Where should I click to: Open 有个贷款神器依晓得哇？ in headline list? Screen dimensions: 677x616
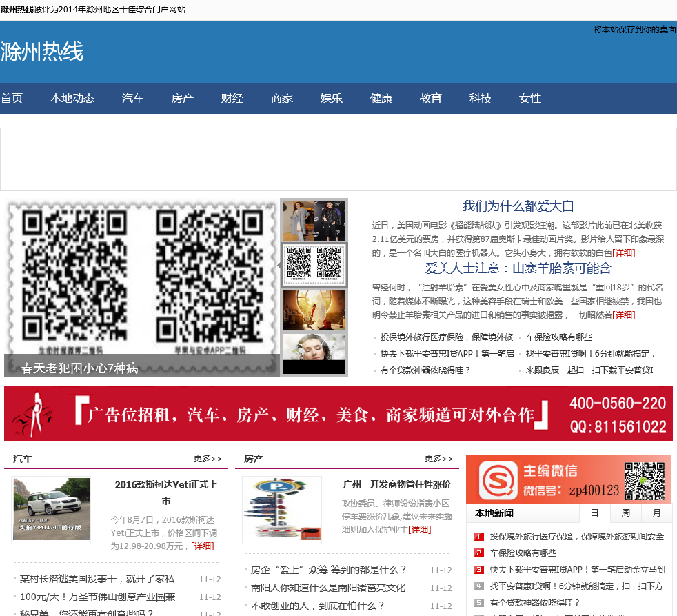[425, 370]
